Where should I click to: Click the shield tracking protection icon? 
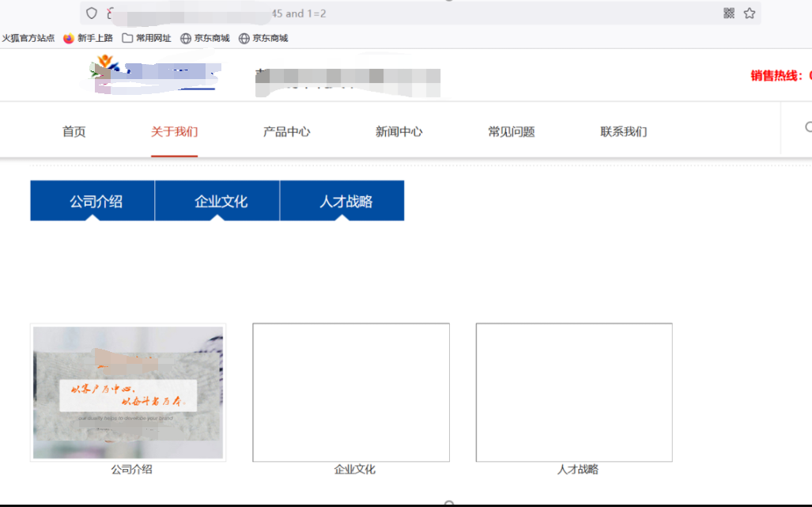(x=92, y=13)
